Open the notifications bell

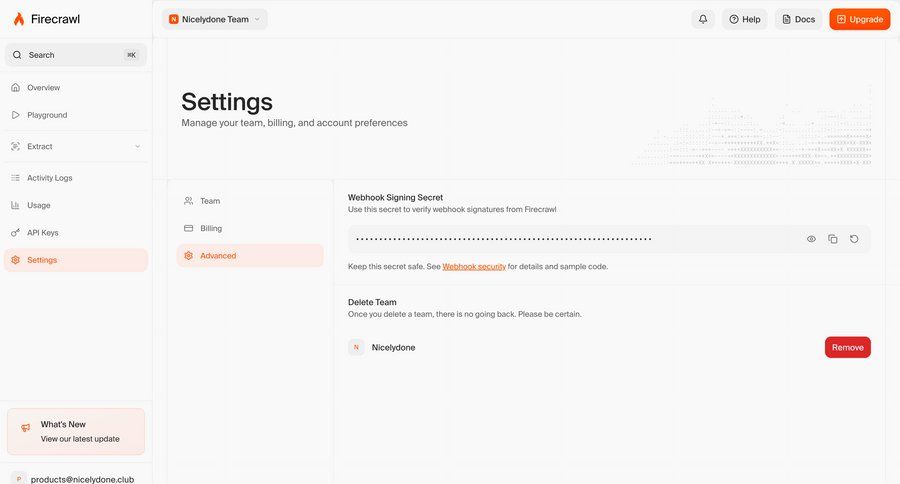703,19
